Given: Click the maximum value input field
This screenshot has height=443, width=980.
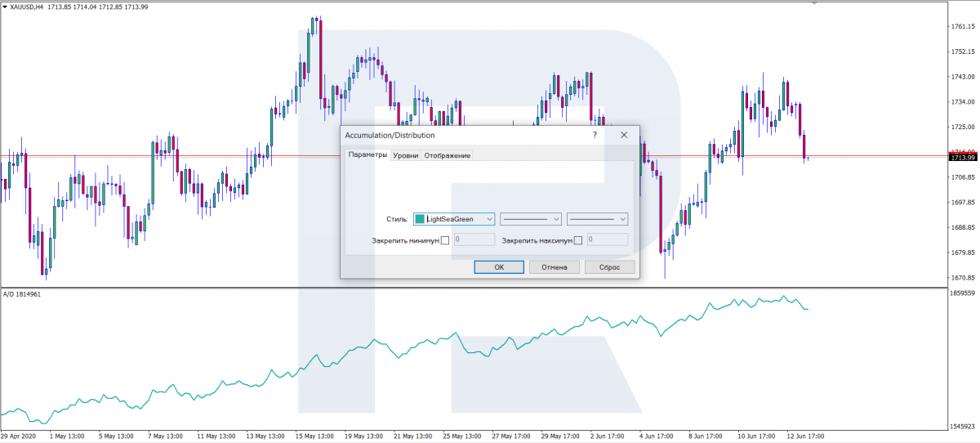Looking at the screenshot, I should pyautogui.click(x=607, y=240).
